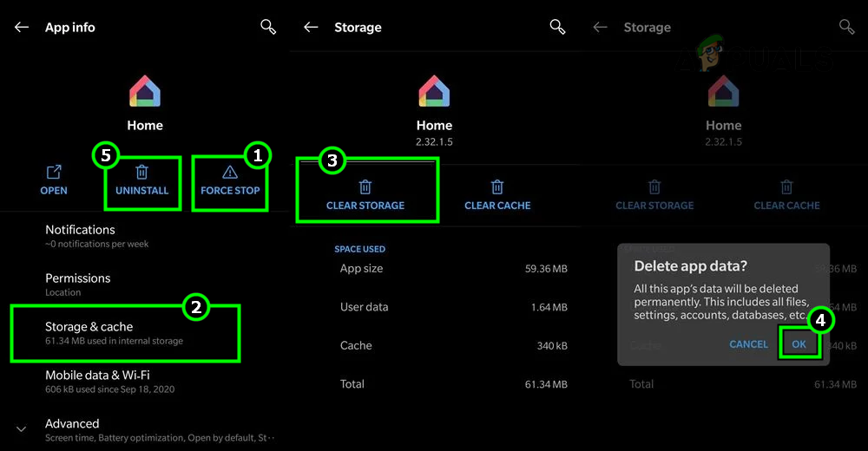Tap search icon on middle Storage screen
Viewport: 868px width, 451px height.
557,27
